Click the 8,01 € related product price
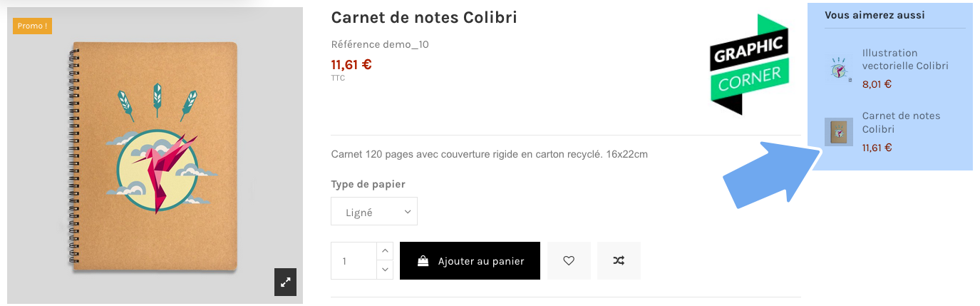This screenshot has width=980, height=306. 877,84
